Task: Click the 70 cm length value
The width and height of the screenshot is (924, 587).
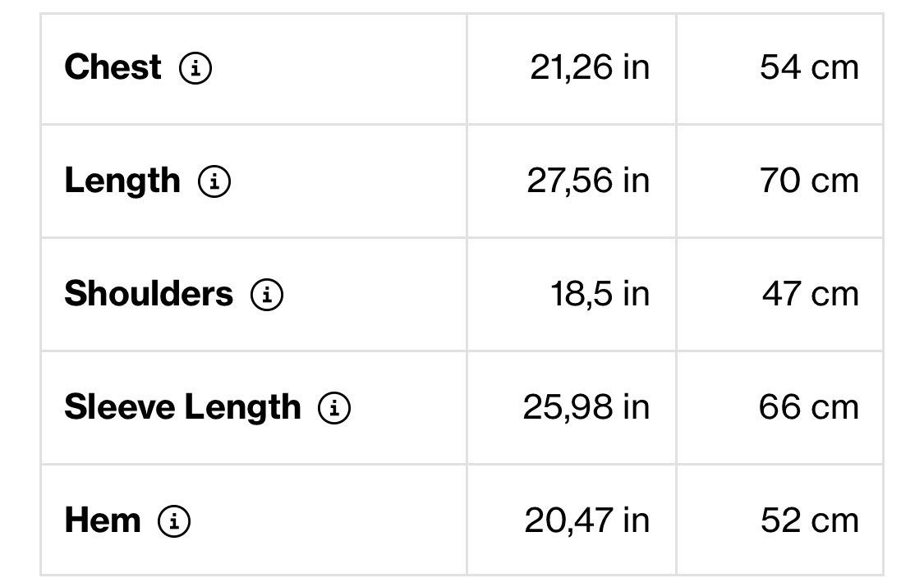Action: point(809,180)
